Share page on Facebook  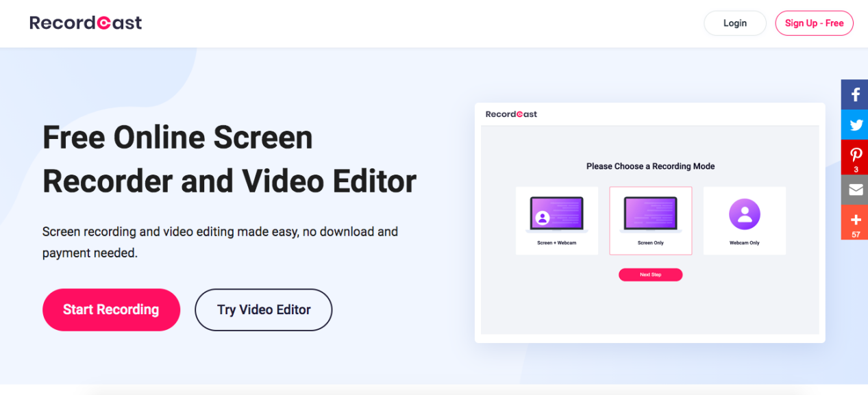pos(855,94)
